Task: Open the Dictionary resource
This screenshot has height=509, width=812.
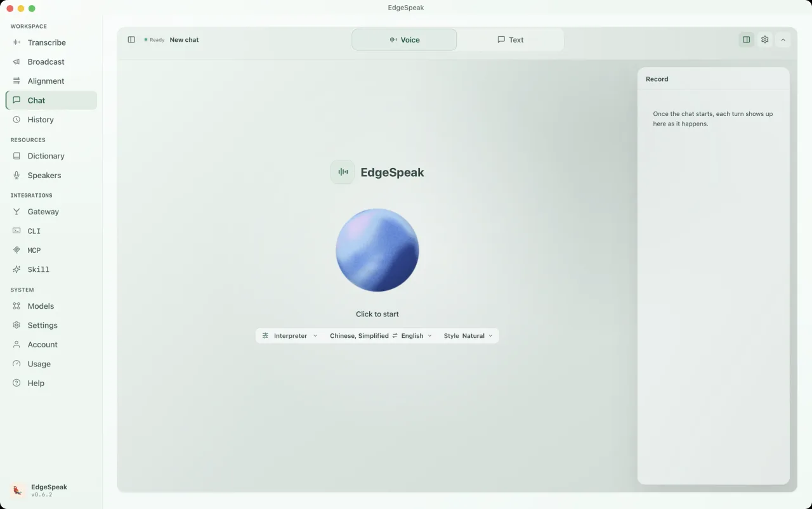Action: point(51,156)
